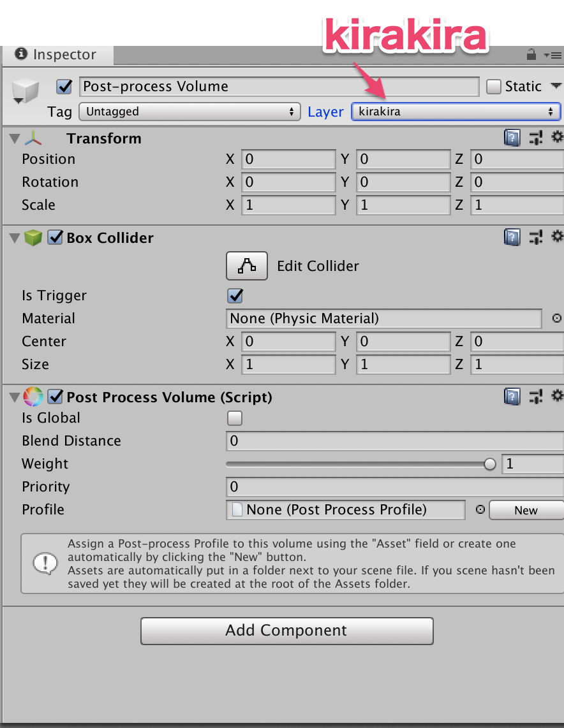Open Post Process Volume help icon

click(512, 397)
